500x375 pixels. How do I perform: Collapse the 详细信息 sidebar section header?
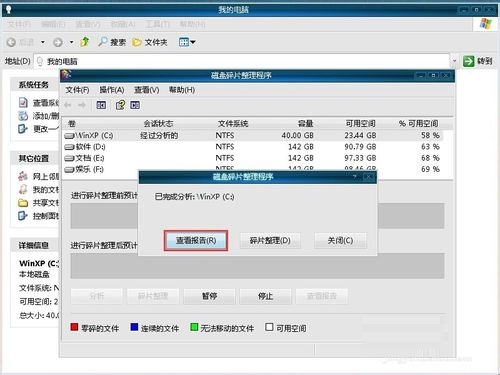coord(35,245)
